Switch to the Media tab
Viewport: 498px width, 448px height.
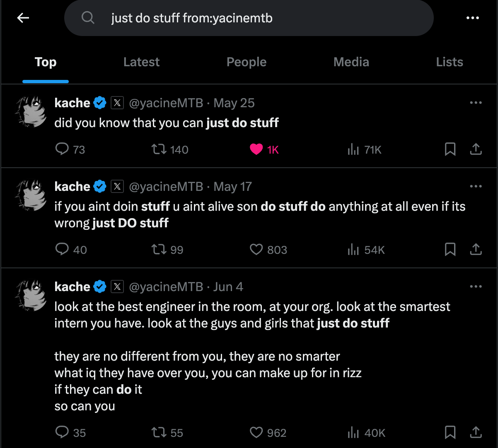pyautogui.click(x=351, y=62)
